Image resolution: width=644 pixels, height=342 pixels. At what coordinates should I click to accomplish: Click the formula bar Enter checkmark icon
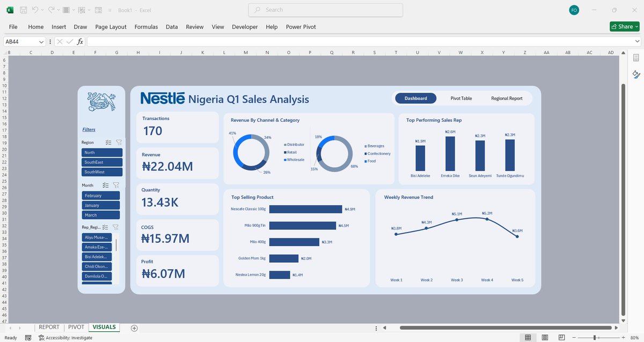pyautogui.click(x=70, y=41)
